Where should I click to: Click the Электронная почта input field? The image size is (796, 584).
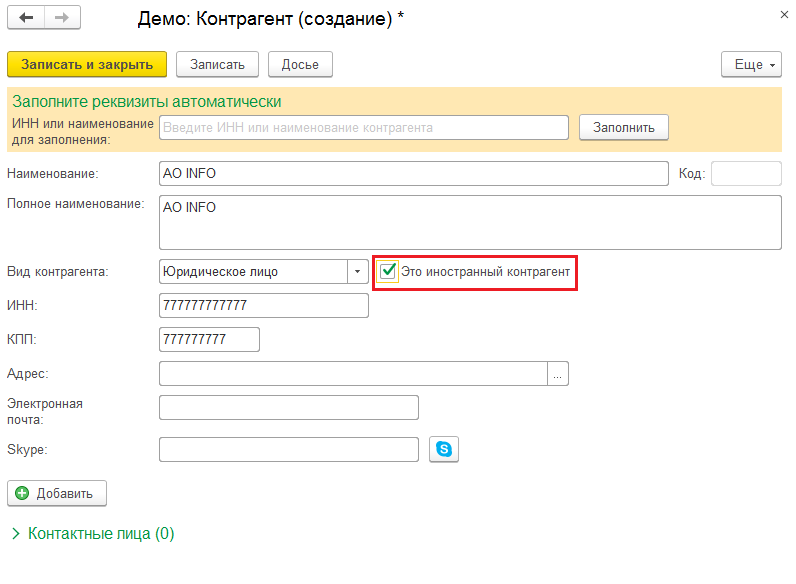point(288,408)
